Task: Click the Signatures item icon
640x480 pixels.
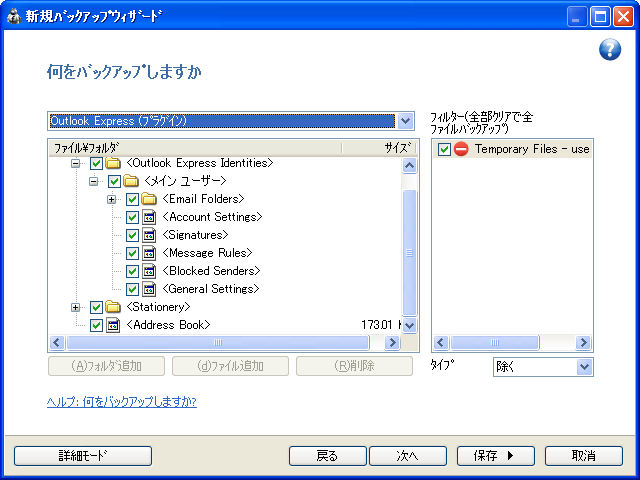Action: click(x=149, y=235)
